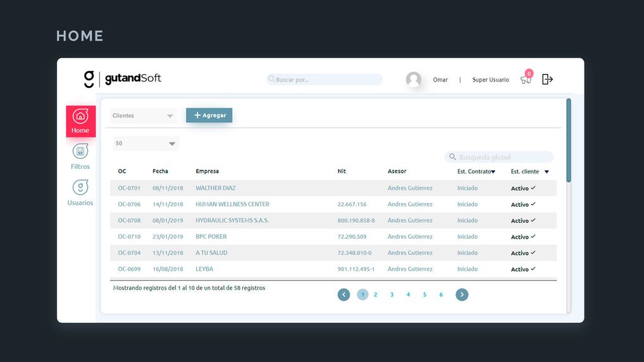This screenshot has height=362, width=644.
Task: Click date 08/11/2018
Action: (168, 188)
